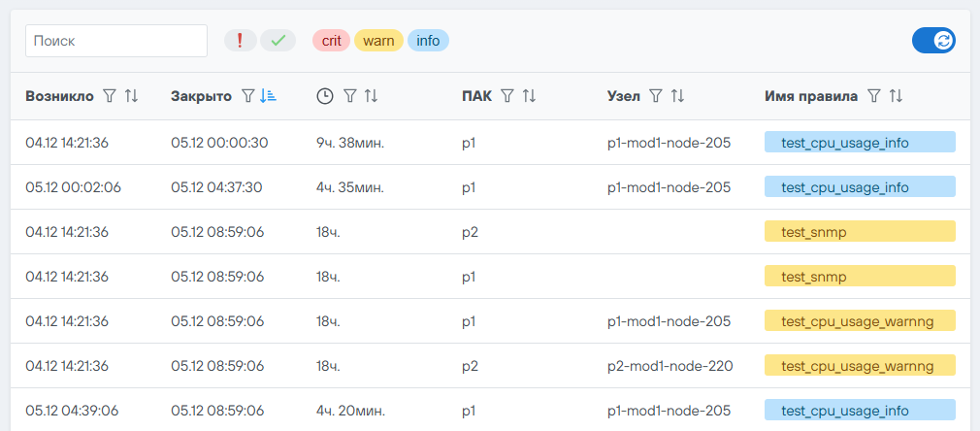This screenshot has height=431, width=980.
Task: Toggle the red exclamation status filter
Action: pos(241,40)
